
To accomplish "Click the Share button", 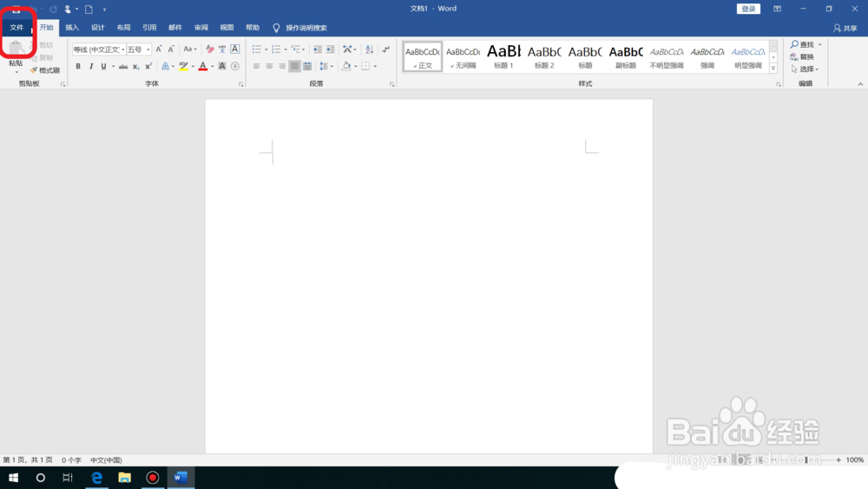I will [845, 28].
